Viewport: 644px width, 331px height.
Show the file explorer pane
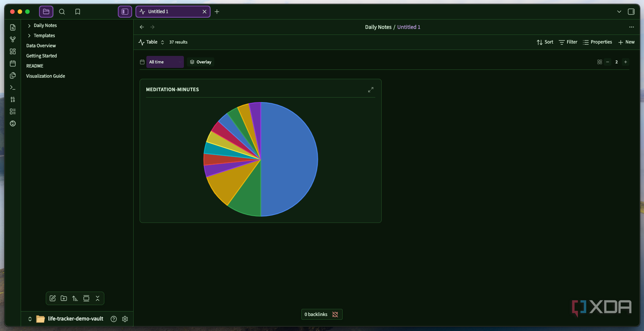(x=46, y=12)
